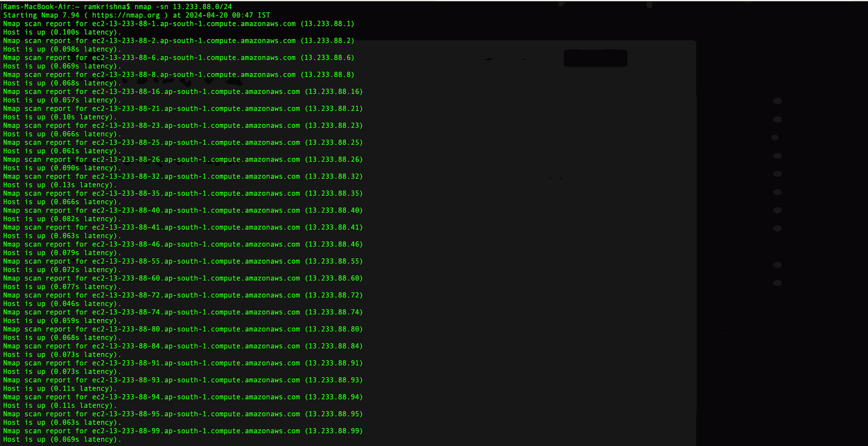Select scan report line for 13.233.88.41
The width and height of the screenshot is (868, 446).
click(x=183, y=228)
